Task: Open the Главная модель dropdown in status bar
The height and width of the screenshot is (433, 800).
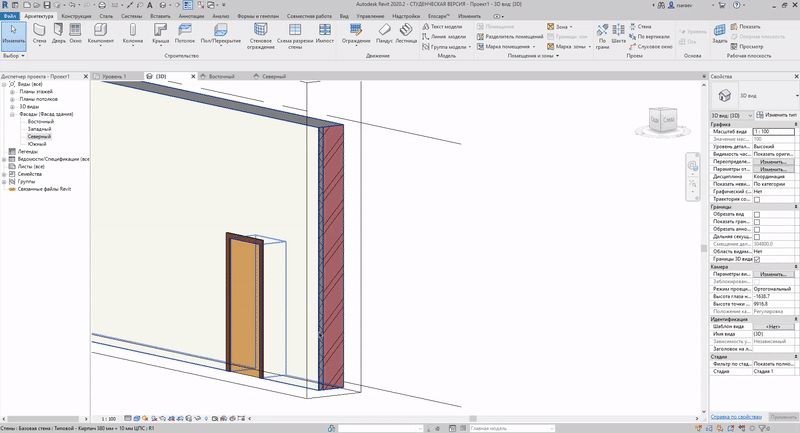Action: pos(512,428)
